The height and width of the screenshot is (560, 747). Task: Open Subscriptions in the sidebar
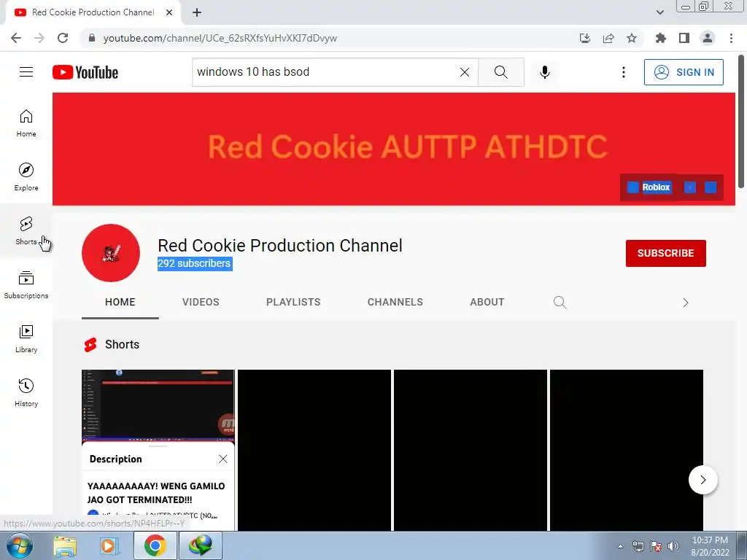tap(26, 285)
